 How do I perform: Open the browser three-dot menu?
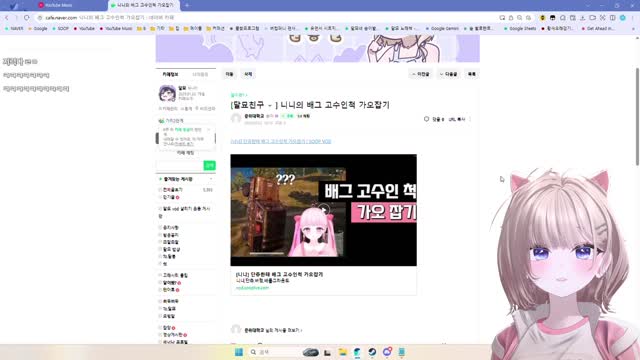[633, 18]
